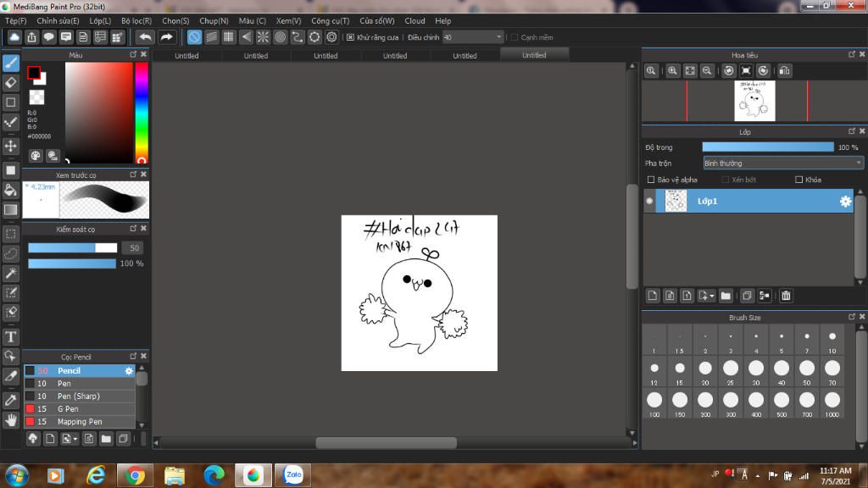868x488 pixels.
Task: Enable the Khóa layer lock checkbox
Action: tap(798, 180)
